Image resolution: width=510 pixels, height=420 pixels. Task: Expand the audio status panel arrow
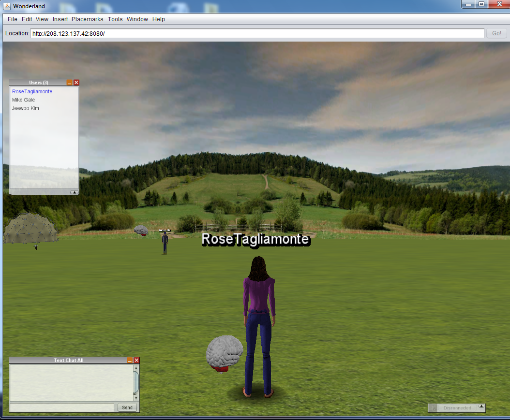pyautogui.click(x=481, y=406)
